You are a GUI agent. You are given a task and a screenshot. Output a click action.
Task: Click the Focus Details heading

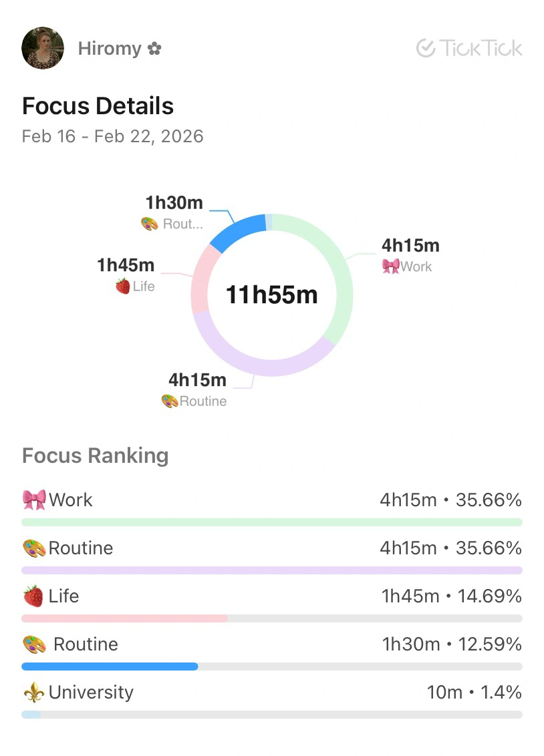tap(98, 106)
